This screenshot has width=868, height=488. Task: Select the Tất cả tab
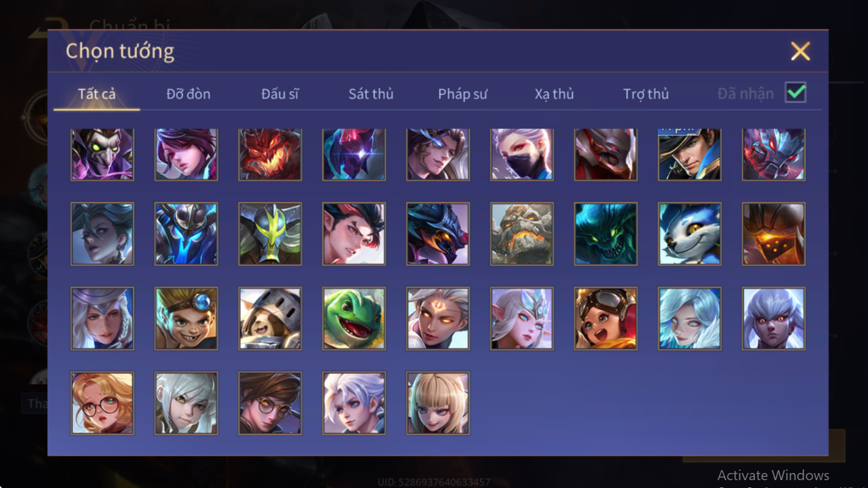[x=97, y=94]
